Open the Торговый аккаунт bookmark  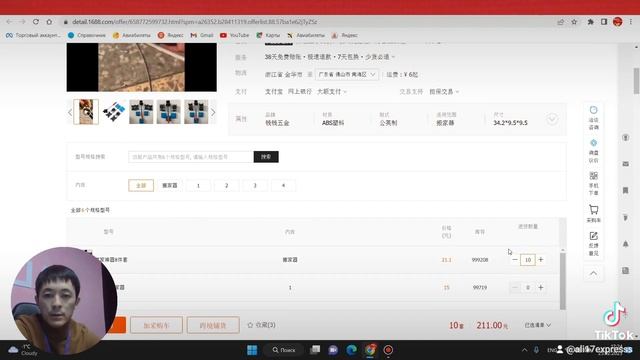click(33, 36)
